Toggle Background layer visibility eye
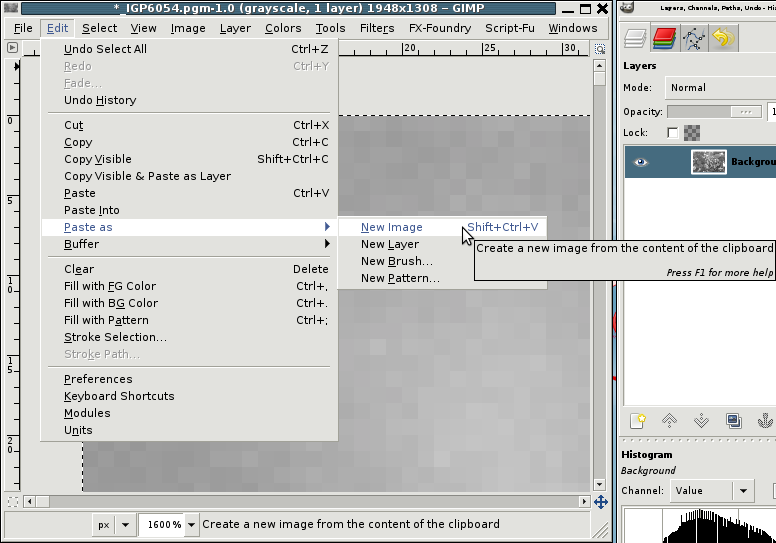This screenshot has width=776, height=543. 640,162
